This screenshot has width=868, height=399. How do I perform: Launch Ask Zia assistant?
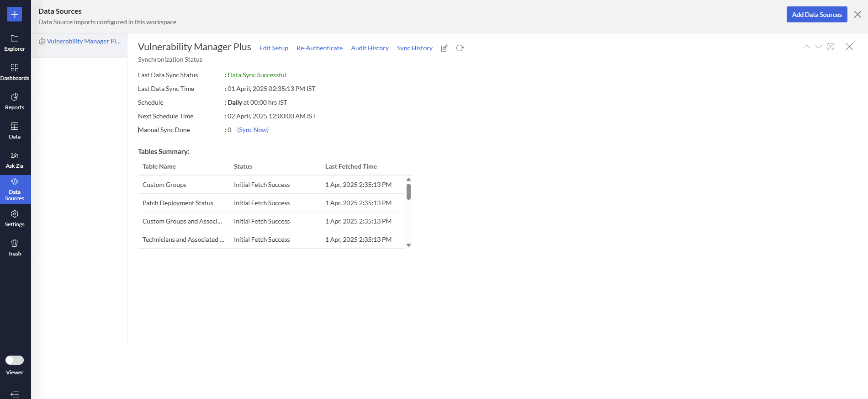15,160
